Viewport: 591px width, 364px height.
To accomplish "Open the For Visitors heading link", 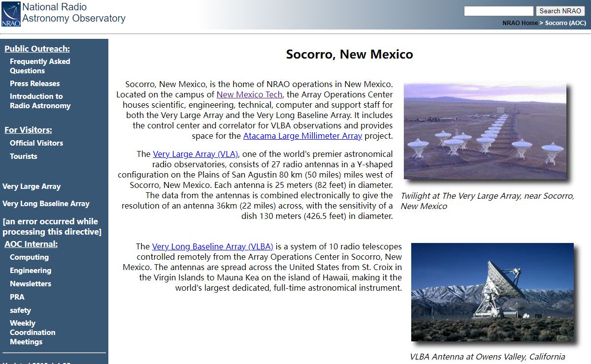I will point(28,130).
